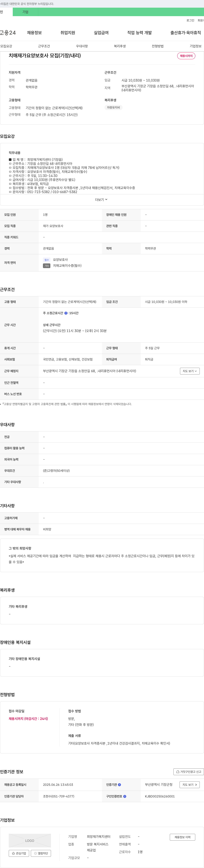Click the 문의사항 phone number line

(x=43, y=192)
